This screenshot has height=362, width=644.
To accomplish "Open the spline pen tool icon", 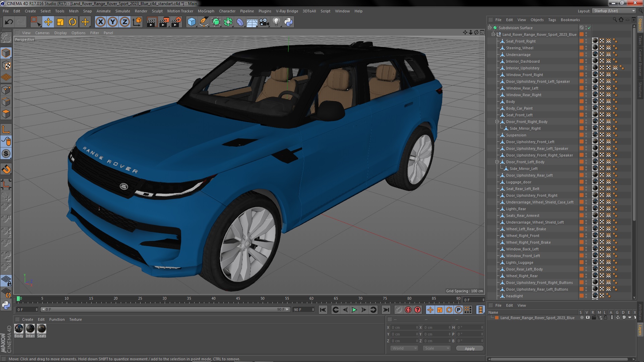I will [204, 22].
